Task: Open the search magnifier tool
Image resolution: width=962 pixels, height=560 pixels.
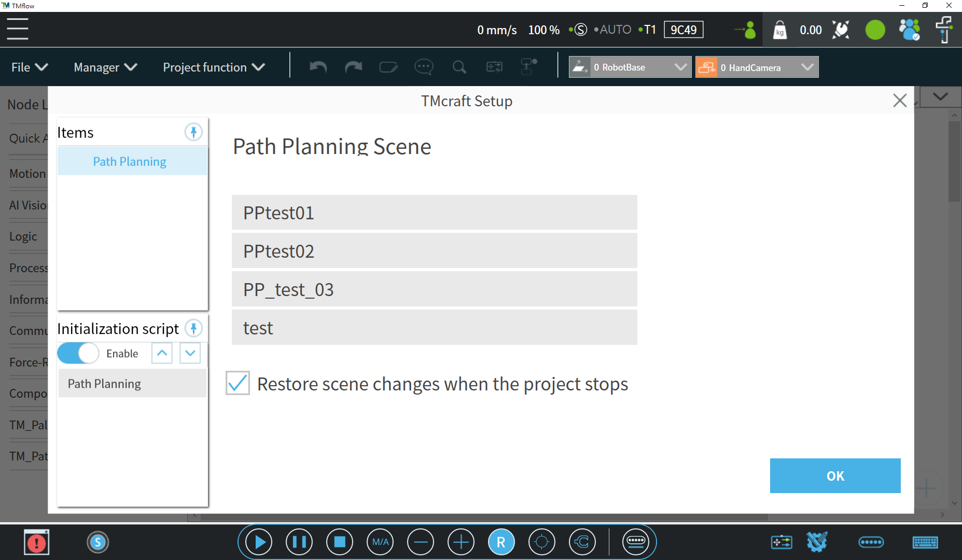Action: pyautogui.click(x=459, y=67)
